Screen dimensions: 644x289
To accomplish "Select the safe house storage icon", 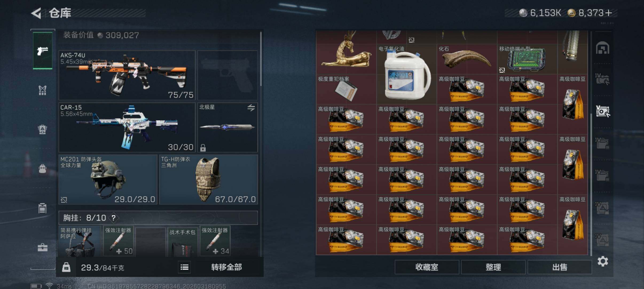I will (x=603, y=48).
